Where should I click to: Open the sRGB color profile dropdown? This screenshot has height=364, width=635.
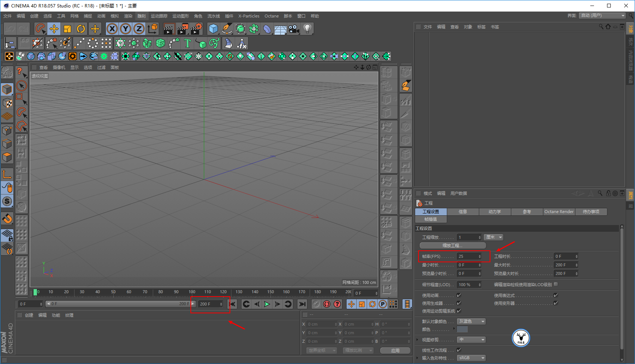[471, 358]
